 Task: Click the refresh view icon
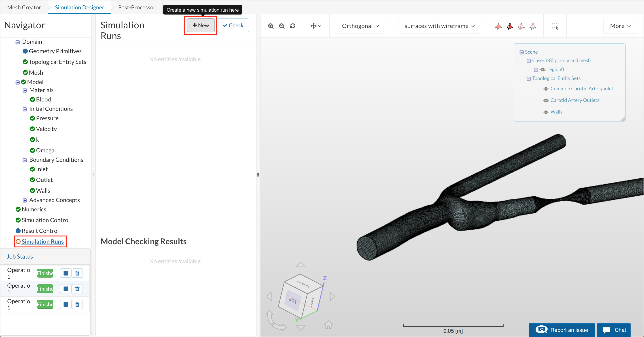[293, 26]
